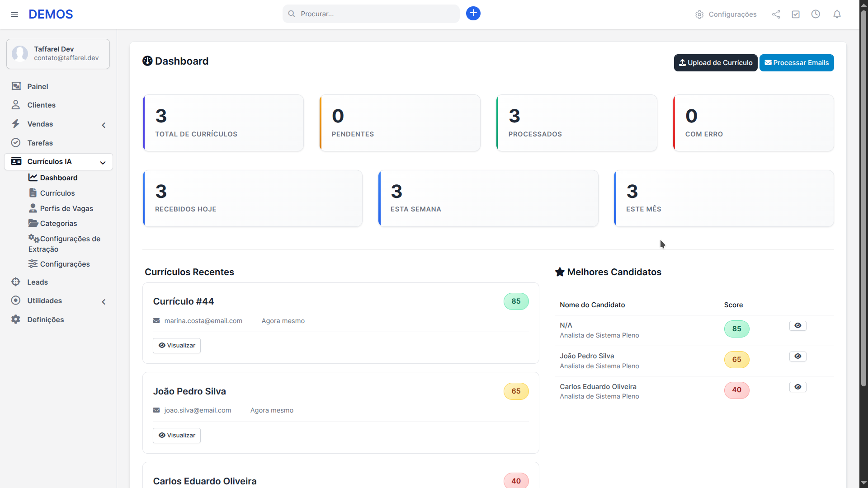The height and width of the screenshot is (488, 868).
Task: Click the share icon in top bar
Action: 776,14
